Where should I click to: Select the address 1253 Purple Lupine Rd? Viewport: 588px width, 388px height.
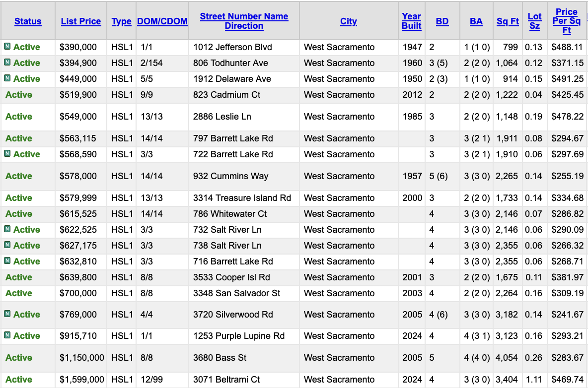point(239,336)
